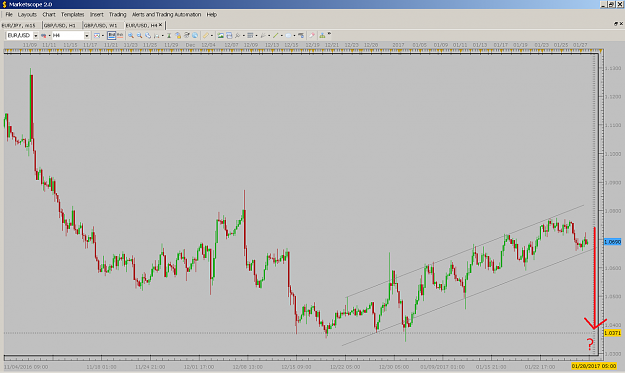Switch to the EUR/JPY chart tab
Screen dimensions: 625x373
(19, 25)
